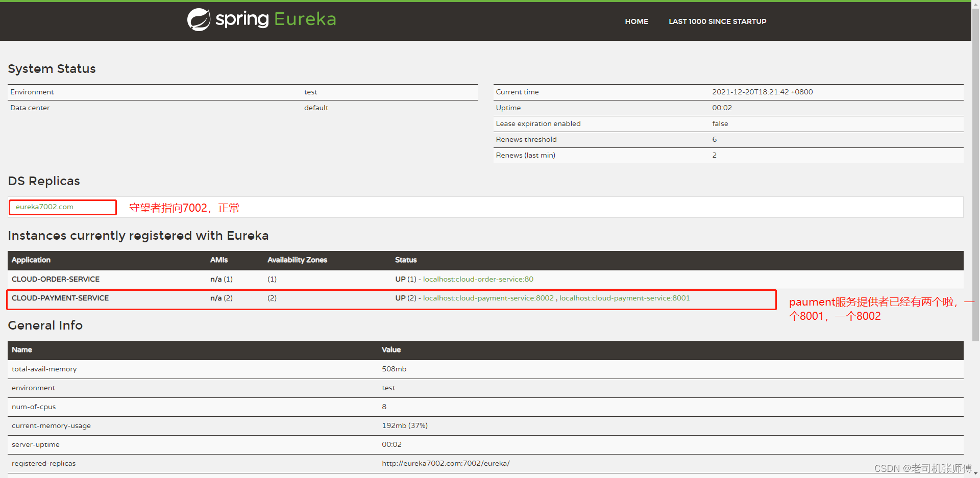Click the Renews threshold label

pyautogui.click(x=526, y=139)
